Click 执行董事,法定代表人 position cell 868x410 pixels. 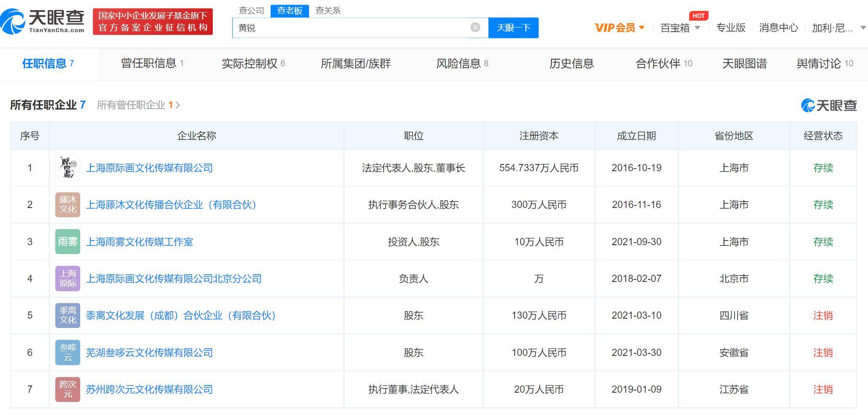coord(413,389)
